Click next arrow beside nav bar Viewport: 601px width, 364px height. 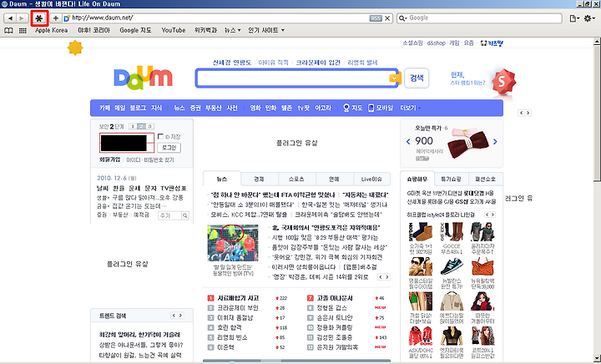coord(528,113)
